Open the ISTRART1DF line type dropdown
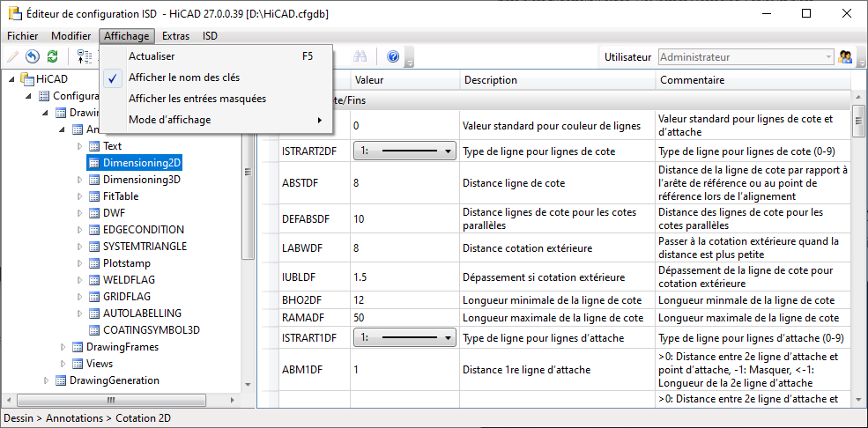This screenshot has height=428, width=868. coord(404,337)
